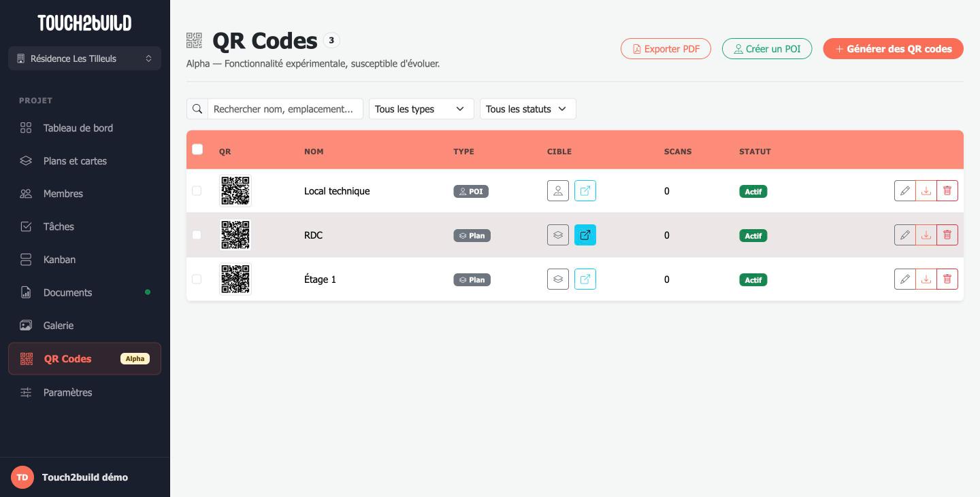The image size is (980, 497).
Task: Check the Local technique row checkbox
Action: (x=197, y=191)
